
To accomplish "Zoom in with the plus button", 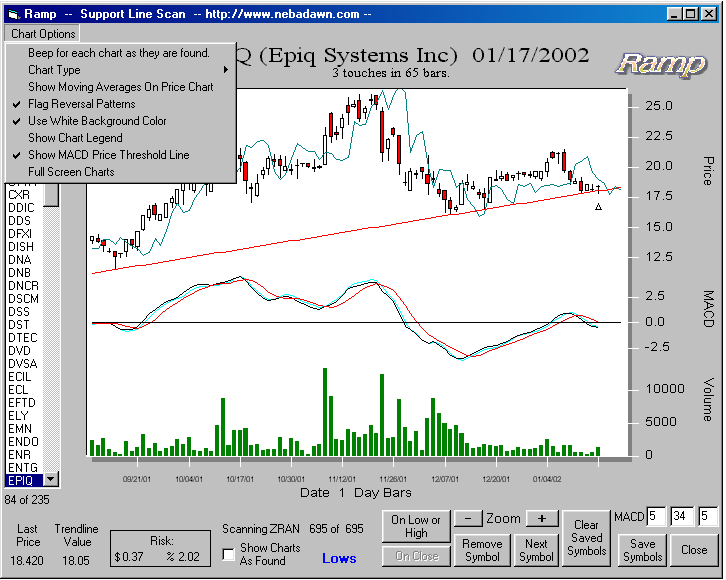I will (x=542, y=518).
